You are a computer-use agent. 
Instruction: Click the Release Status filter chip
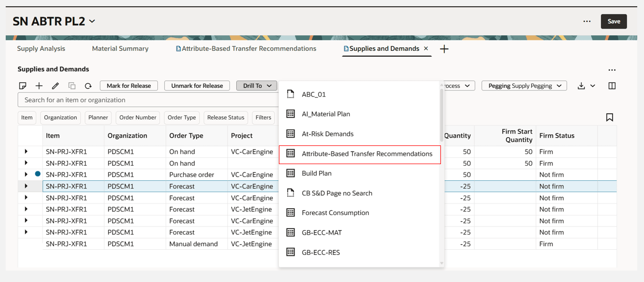click(x=225, y=117)
